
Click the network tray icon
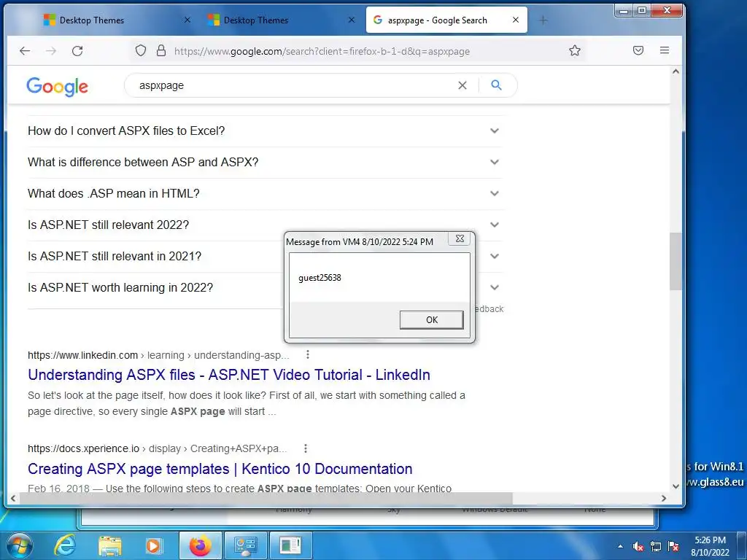coord(656,546)
